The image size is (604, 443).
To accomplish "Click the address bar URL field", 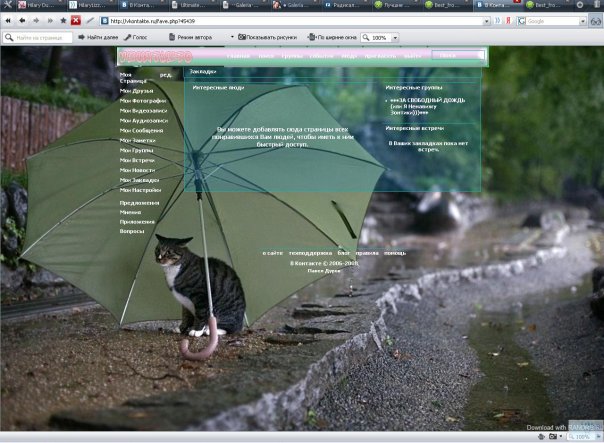I will click(296, 21).
